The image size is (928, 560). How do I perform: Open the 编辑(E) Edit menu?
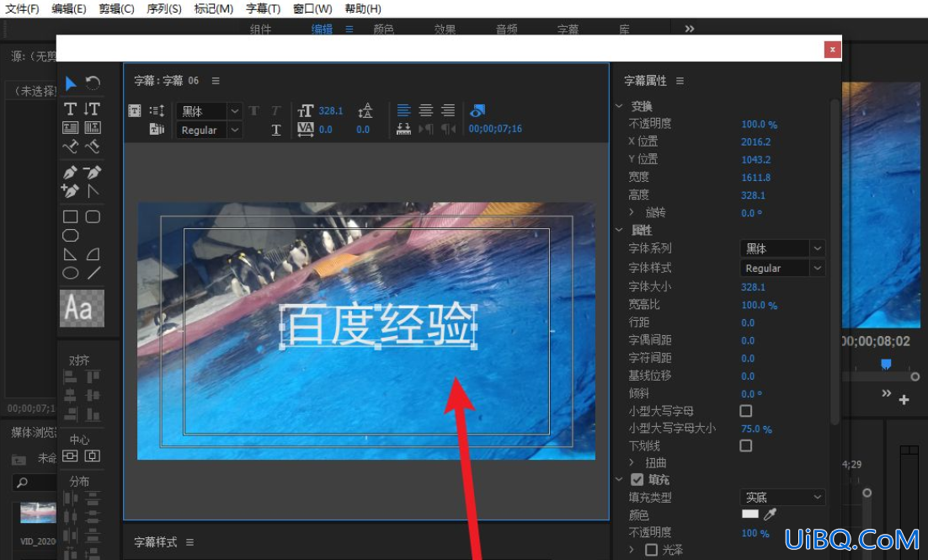click(69, 9)
